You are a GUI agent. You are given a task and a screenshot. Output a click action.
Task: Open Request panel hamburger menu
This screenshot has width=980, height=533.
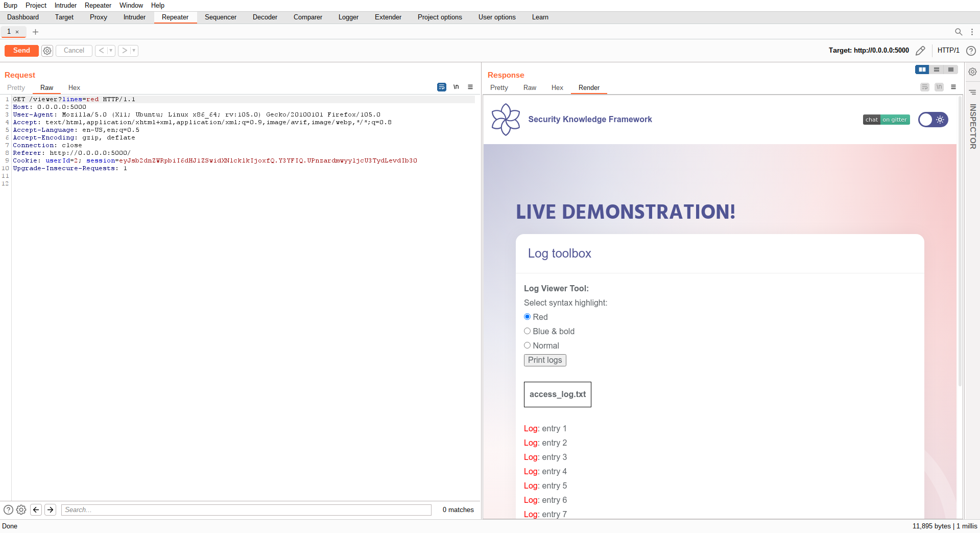470,87
